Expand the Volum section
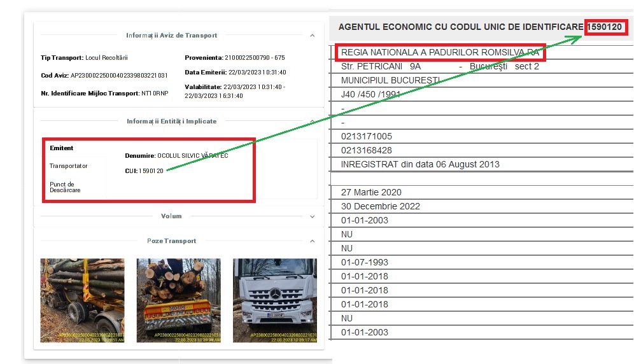The width and height of the screenshot is (634, 364). coord(312,217)
